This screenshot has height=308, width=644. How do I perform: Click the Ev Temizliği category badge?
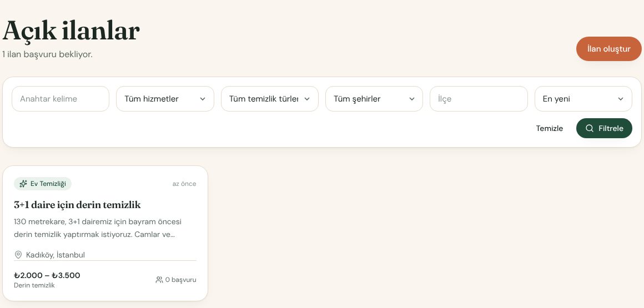click(x=43, y=184)
